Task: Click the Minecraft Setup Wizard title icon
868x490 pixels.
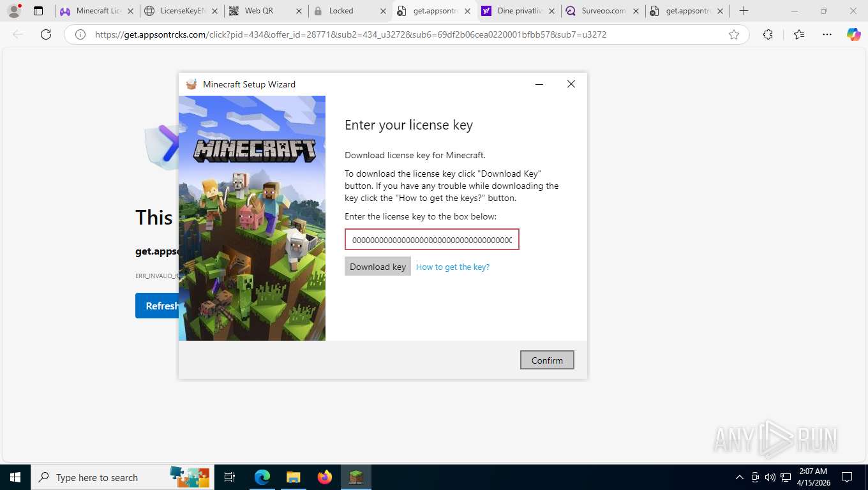Action: (191, 84)
